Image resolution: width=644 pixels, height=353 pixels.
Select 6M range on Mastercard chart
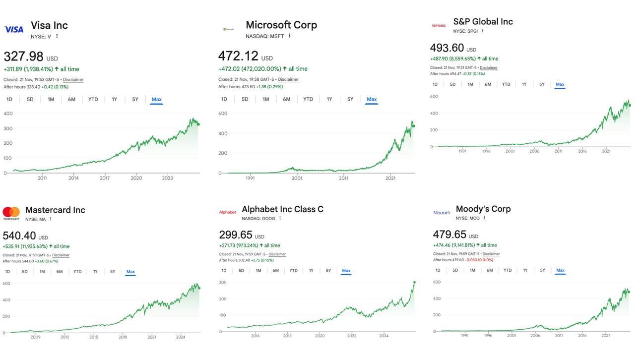click(x=60, y=271)
